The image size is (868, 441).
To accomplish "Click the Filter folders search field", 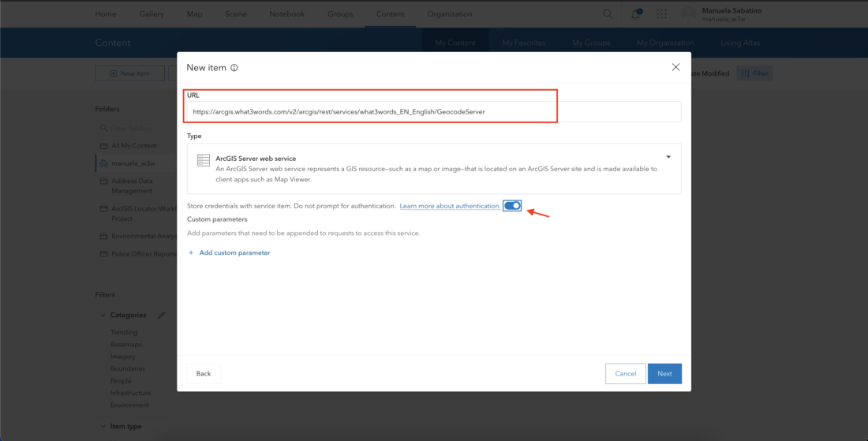I will point(136,129).
